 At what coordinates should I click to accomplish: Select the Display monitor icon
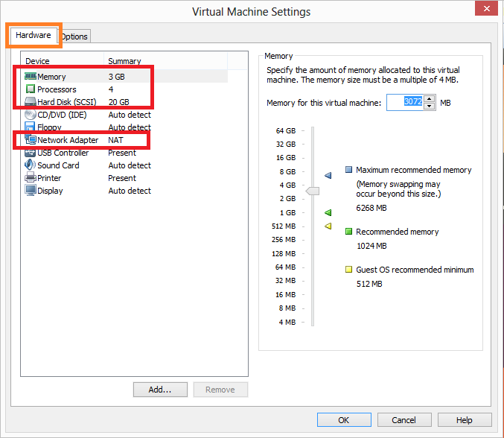(31, 191)
